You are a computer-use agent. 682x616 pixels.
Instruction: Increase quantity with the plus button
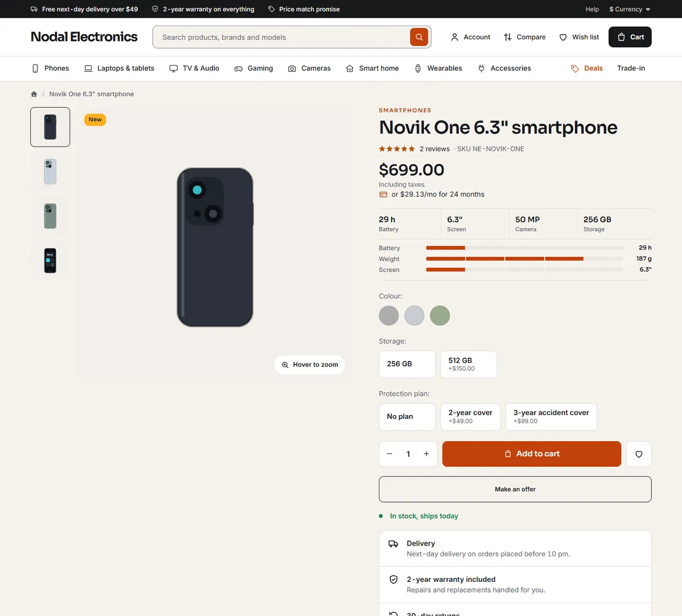tap(426, 454)
